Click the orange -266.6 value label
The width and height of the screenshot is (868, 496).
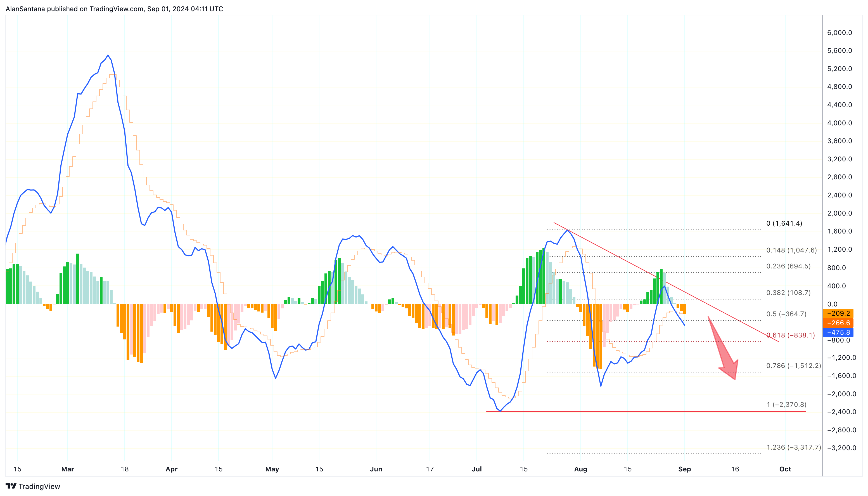tap(838, 323)
